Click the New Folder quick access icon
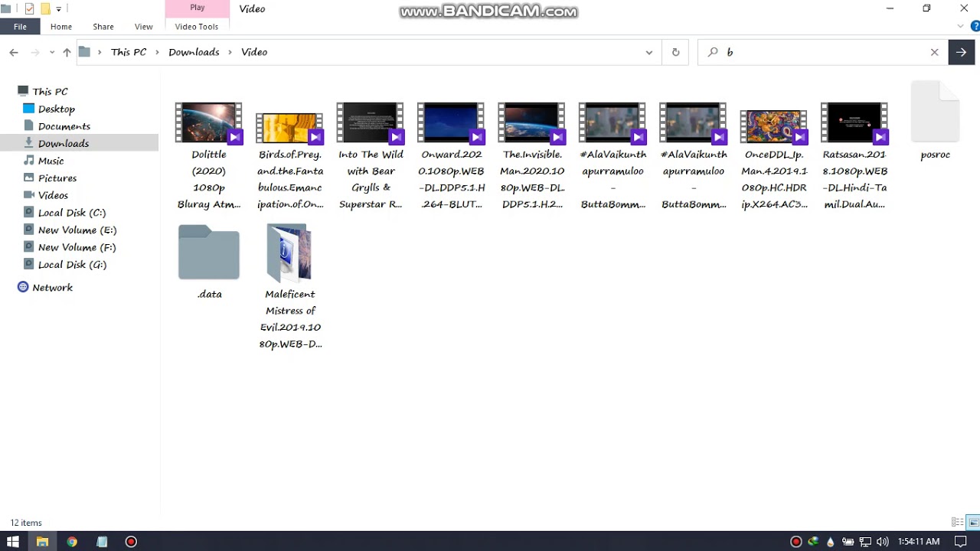This screenshot has width=980, height=551. (x=45, y=8)
